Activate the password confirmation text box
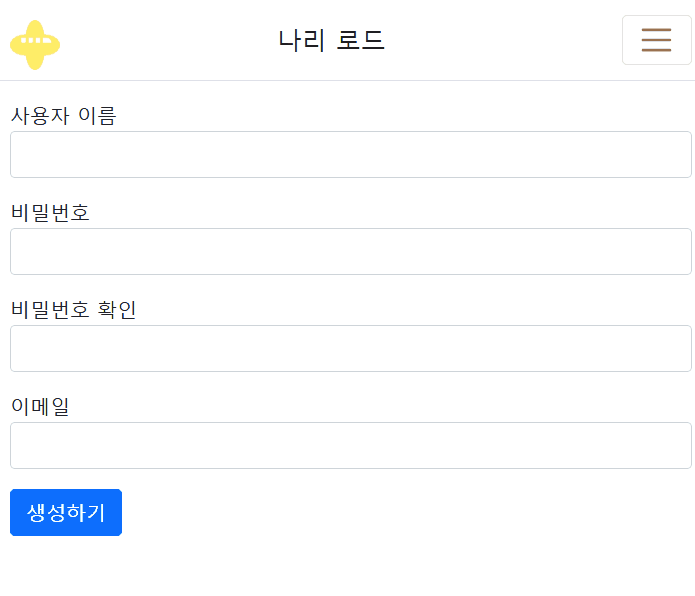The width and height of the screenshot is (695, 596). tap(351, 348)
